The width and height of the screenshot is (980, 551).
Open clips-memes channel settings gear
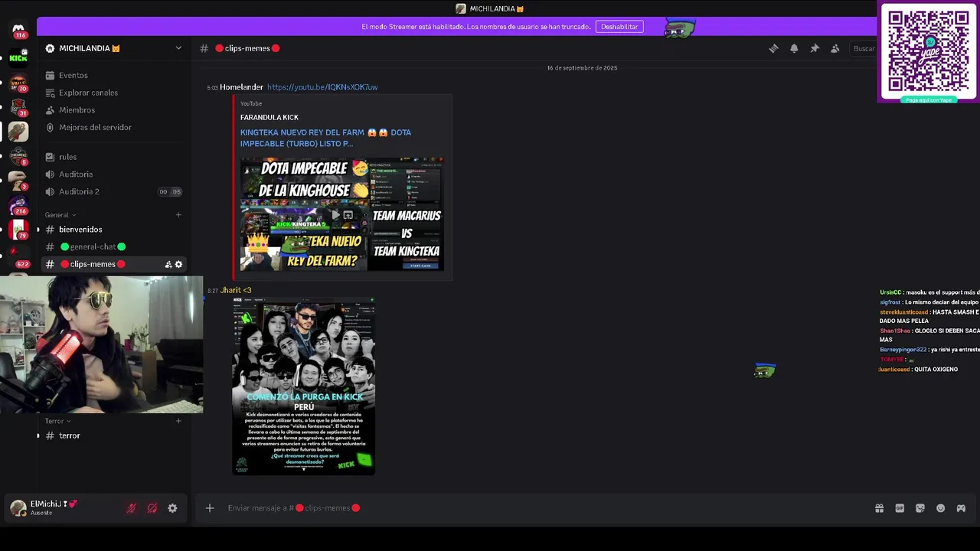[x=178, y=264]
